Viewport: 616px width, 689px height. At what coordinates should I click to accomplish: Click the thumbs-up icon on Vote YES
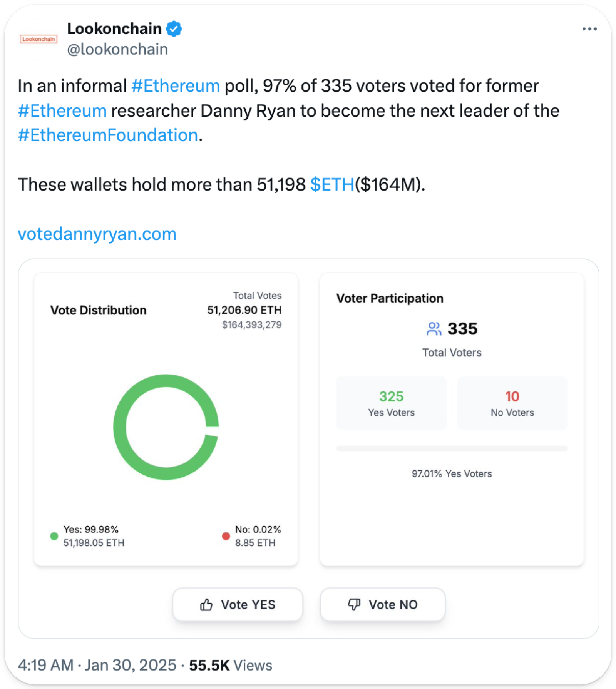pyautogui.click(x=206, y=605)
